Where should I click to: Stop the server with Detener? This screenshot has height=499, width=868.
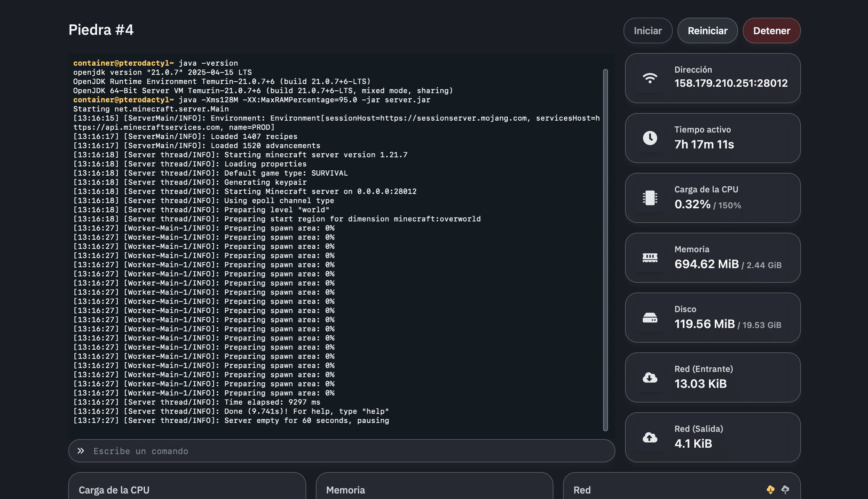[771, 31]
